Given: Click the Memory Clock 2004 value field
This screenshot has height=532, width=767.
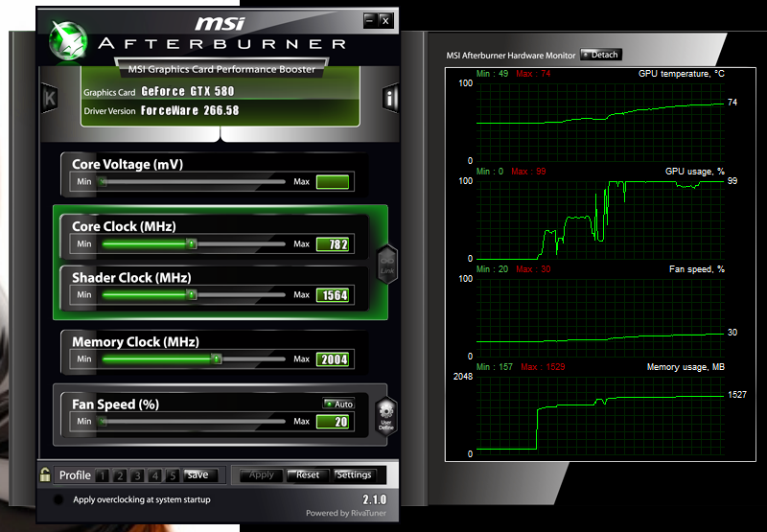Looking at the screenshot, I should tap(333, 359).
